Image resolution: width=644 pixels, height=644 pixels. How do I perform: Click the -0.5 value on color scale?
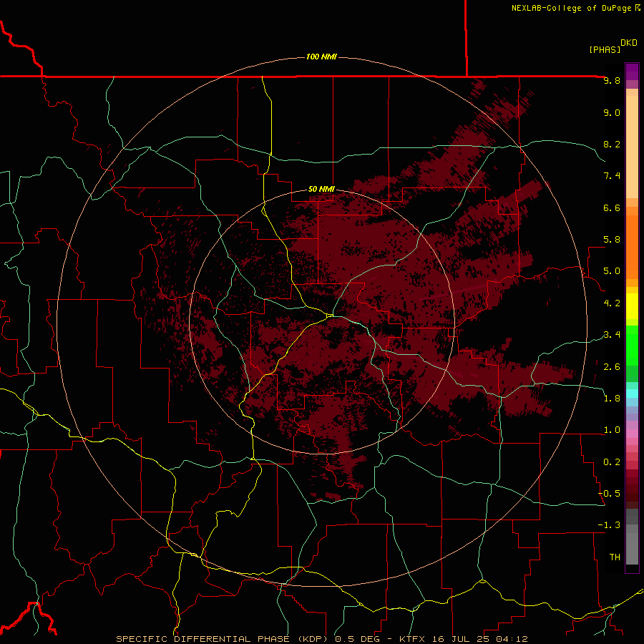pos(609,494)
